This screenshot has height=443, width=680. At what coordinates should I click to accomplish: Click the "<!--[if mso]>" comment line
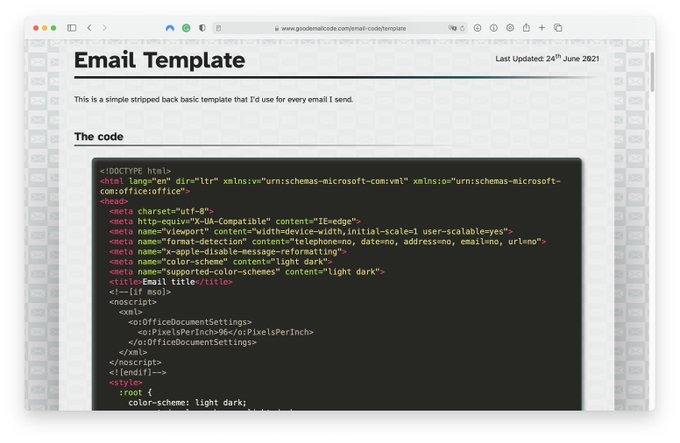point(140,292)
